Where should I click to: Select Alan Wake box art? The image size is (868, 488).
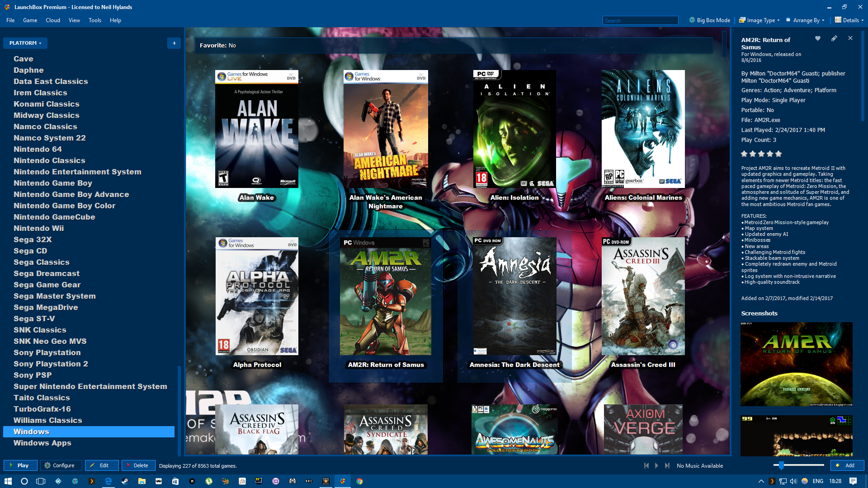pyautogui.click(x=256, y=129)
